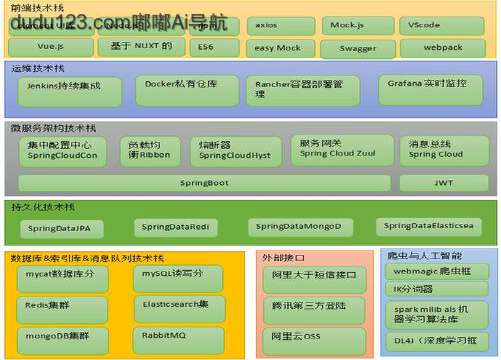Select the SpringDataJPA box
The width and height of the screenshot is (501, 360).
tap(62, 229)
